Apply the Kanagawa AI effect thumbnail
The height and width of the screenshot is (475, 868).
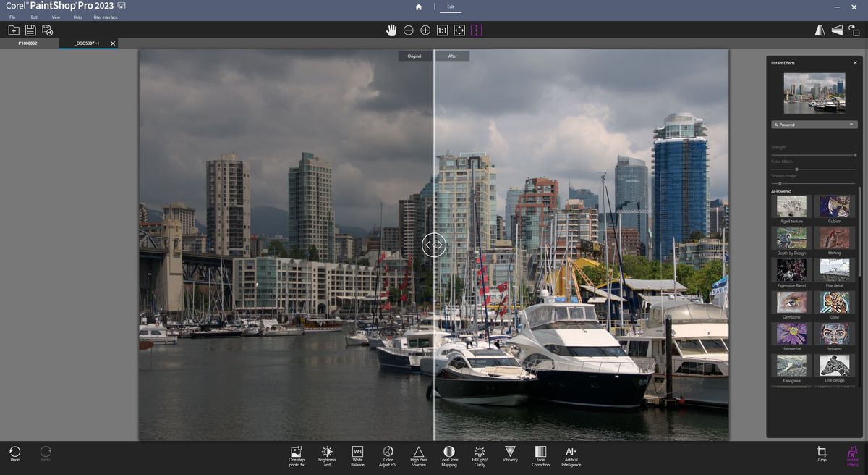coord(791,367)
